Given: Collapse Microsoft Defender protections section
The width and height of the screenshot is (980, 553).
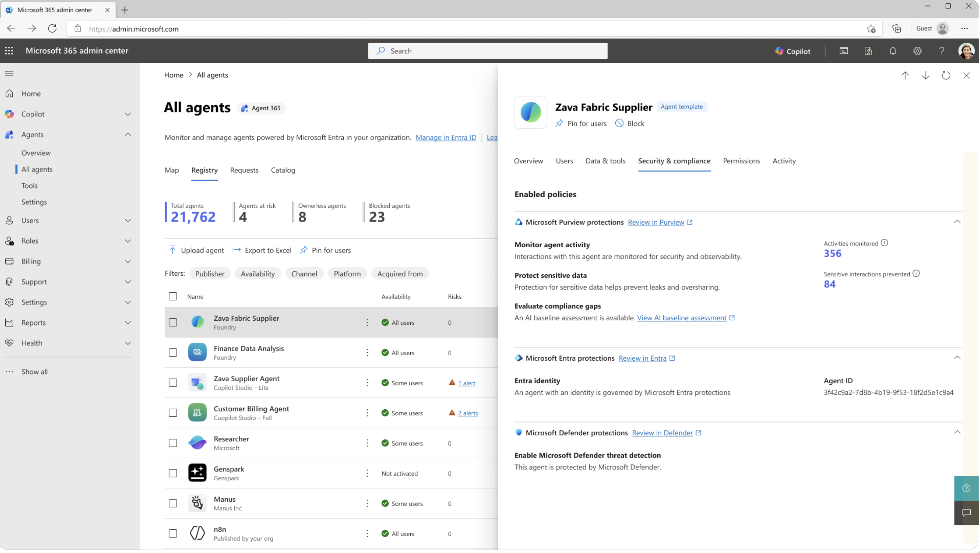Looking at the screenshot, I should [958, 433].
